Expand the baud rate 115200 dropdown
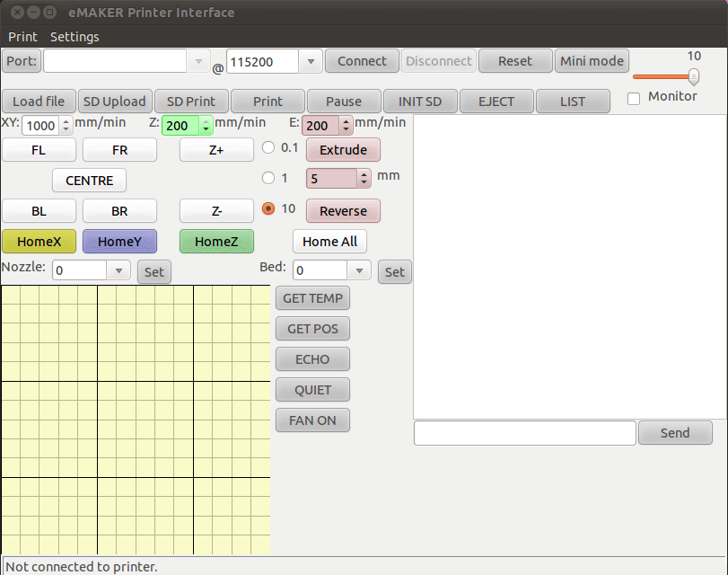Viewport: 728px width, 575px height. [x=310, y=62]
